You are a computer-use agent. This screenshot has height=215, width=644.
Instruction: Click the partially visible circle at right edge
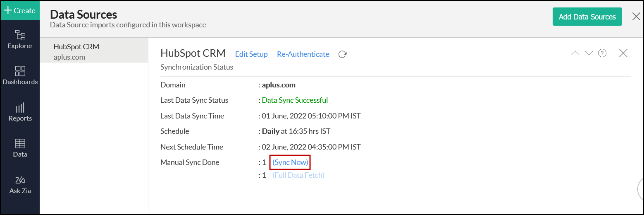(641, 188)
